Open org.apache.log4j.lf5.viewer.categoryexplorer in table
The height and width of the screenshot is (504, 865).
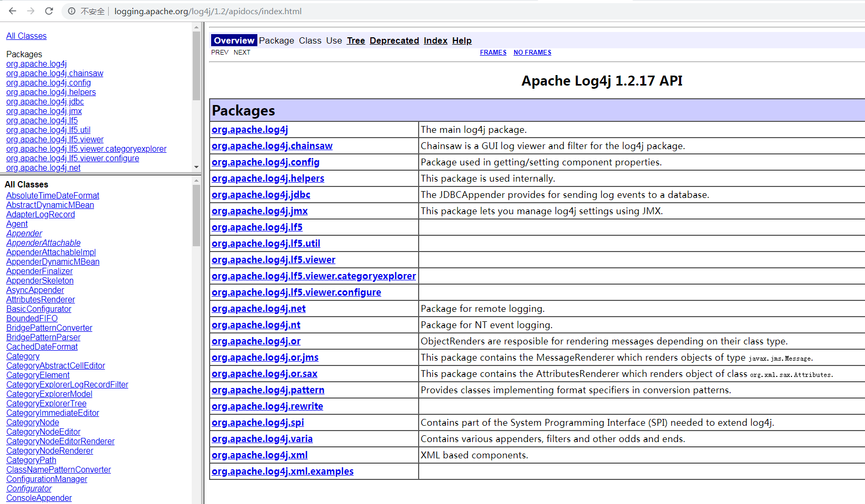314,276
